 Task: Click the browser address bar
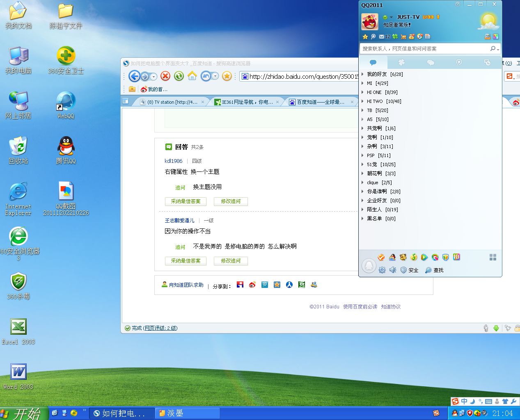(300, 76)
